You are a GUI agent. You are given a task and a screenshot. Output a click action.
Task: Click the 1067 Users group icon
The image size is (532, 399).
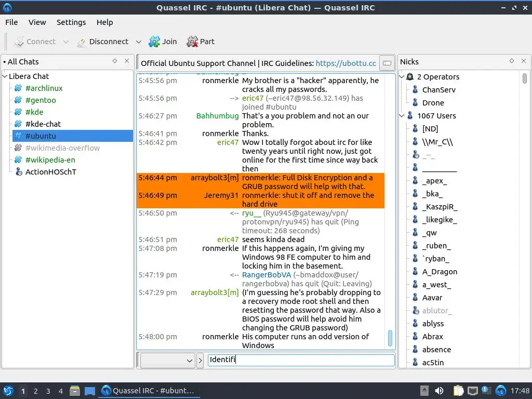tap(410, 116)
